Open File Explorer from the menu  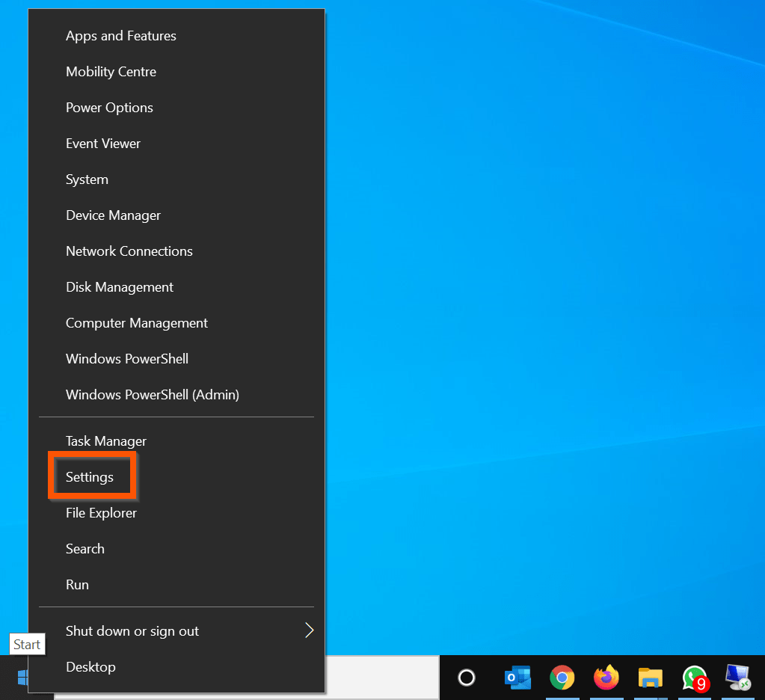pyautogui.click(x=176, y=513)
